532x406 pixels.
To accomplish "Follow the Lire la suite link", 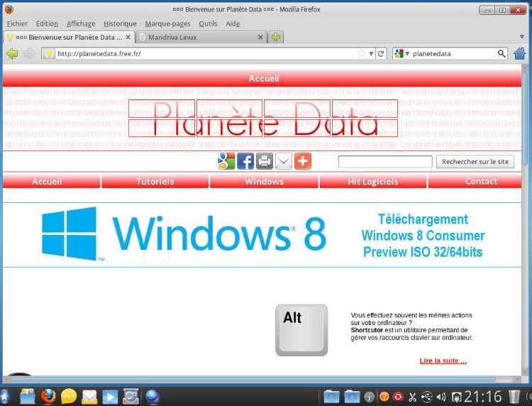I will 443,361.
